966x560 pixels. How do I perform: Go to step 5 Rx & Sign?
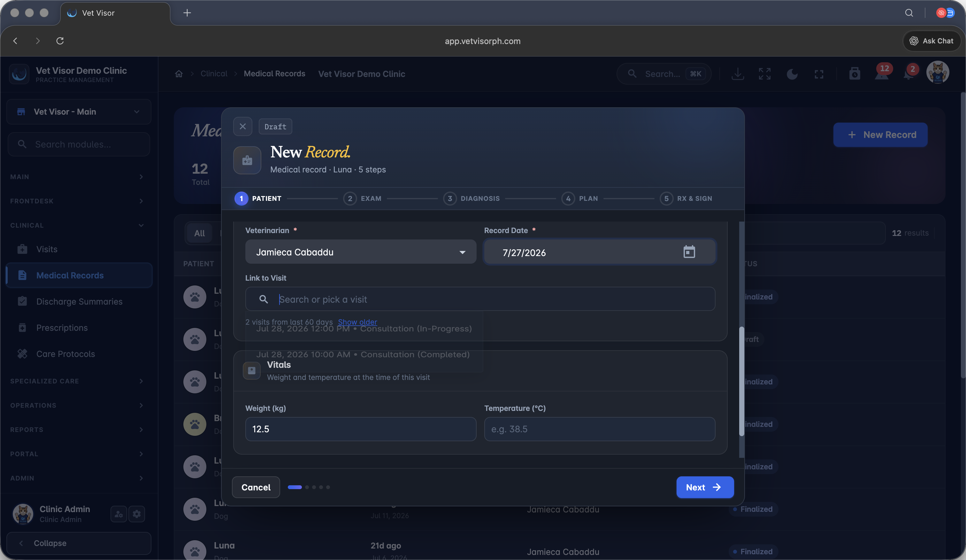pyautogui.click(x=686, y=198)
